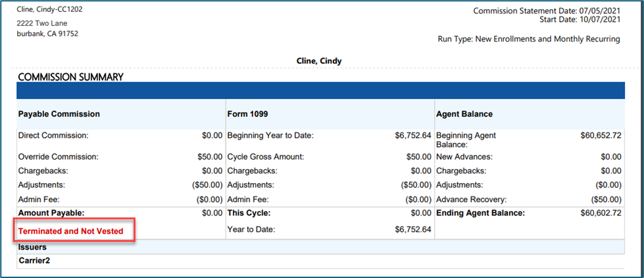This screenshot has height=278, width=644.
Task: Click the centered Cline, Cindy title
Action: (x=320, y=61)
